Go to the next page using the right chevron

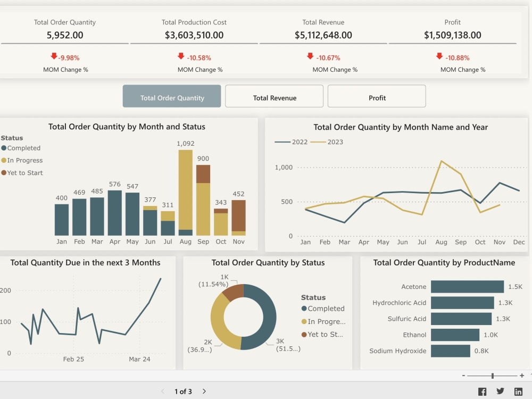[x=204, y=391]
